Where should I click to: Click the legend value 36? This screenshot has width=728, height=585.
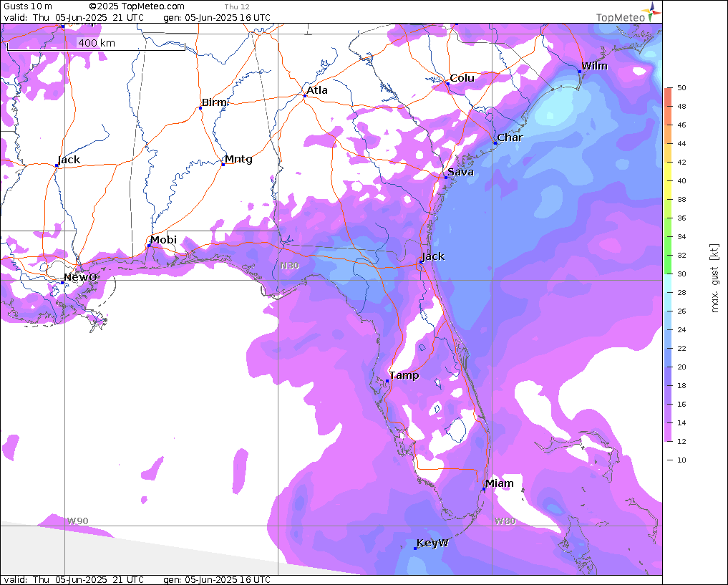681,218
